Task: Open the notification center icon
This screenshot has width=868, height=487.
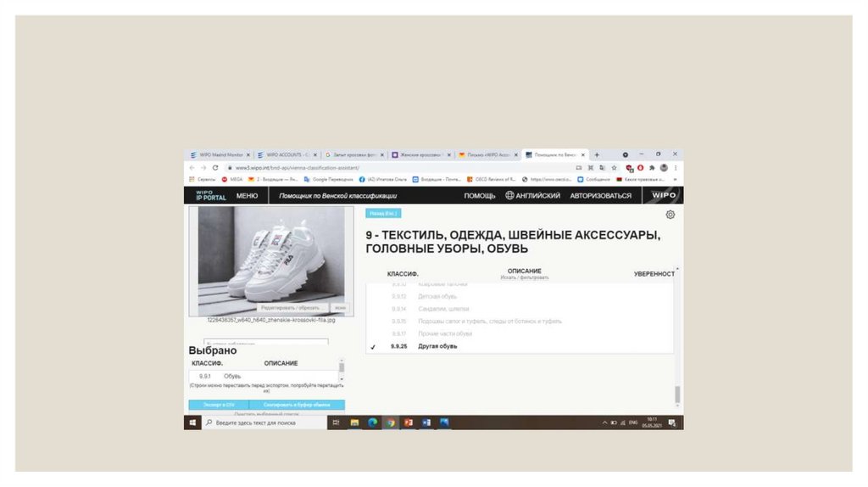Action: pyautogui.click(x=672, y=423)
